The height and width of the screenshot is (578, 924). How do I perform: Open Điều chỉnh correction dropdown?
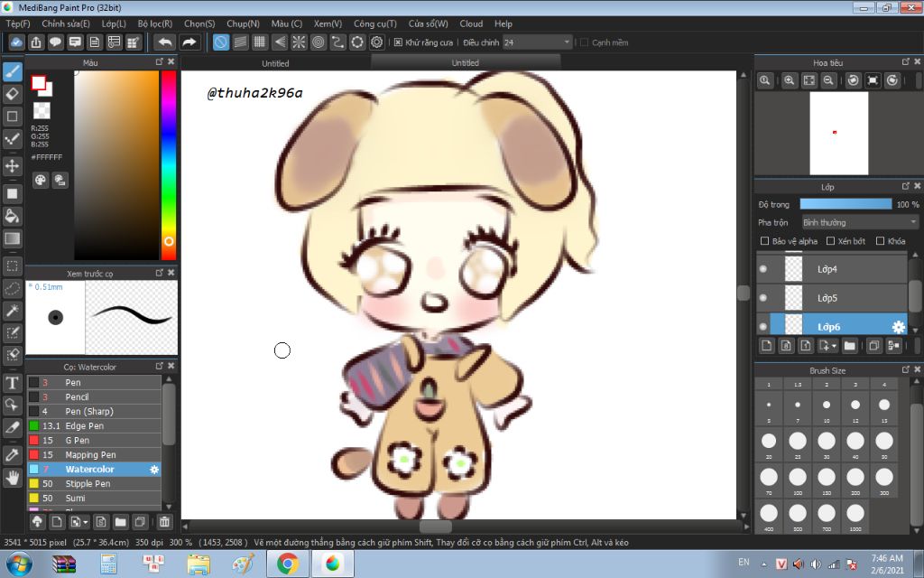[538, 42]
